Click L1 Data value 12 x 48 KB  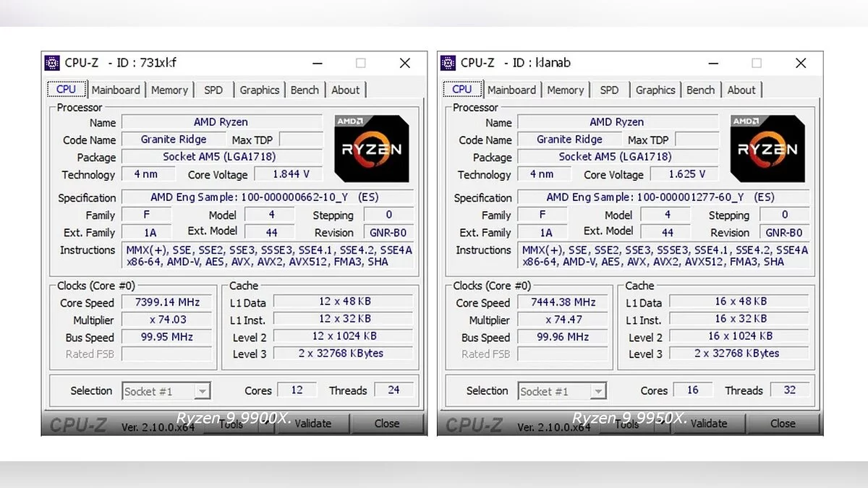343,301
